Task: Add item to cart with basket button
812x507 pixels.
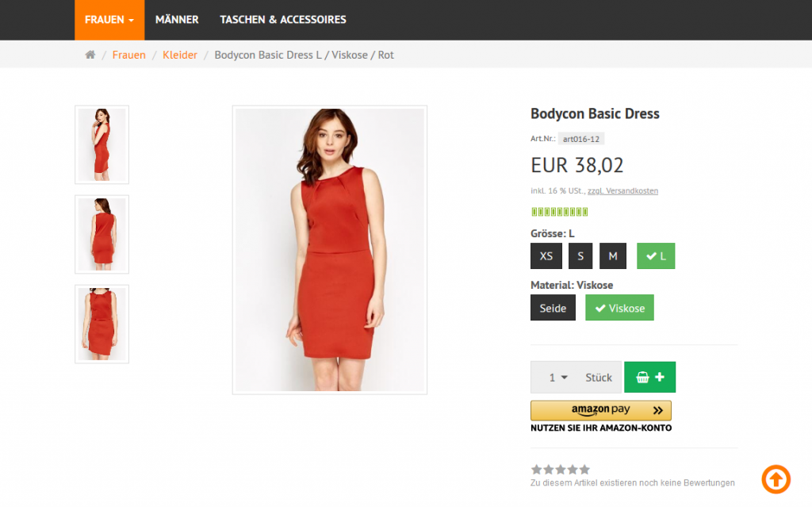Action: pyautogui.click(x=649, y=378)
